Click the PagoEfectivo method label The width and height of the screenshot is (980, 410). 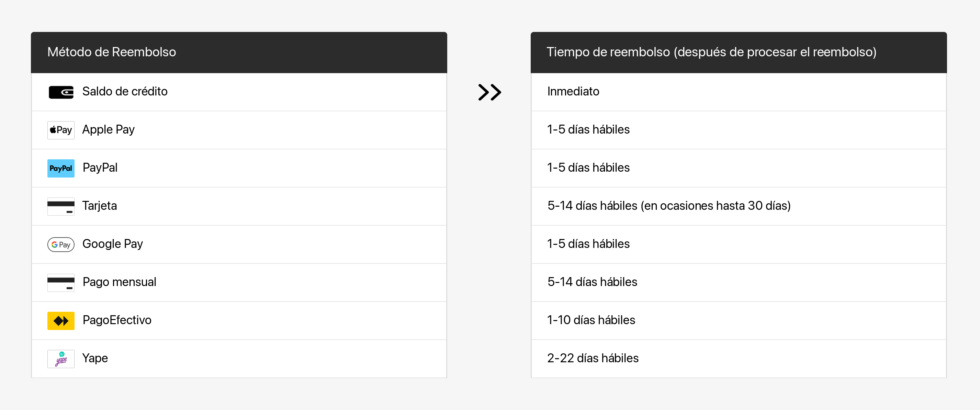pos(117,320)
